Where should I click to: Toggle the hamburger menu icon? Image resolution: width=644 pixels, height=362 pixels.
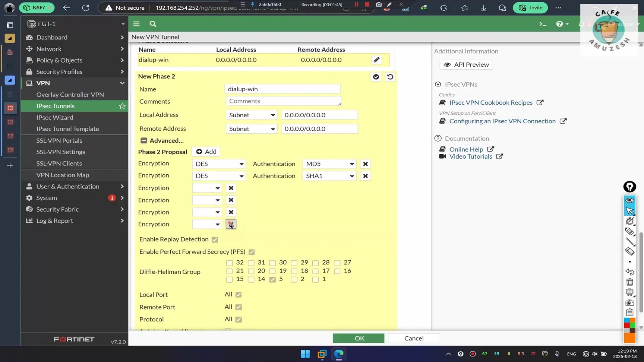coord(136,24)
